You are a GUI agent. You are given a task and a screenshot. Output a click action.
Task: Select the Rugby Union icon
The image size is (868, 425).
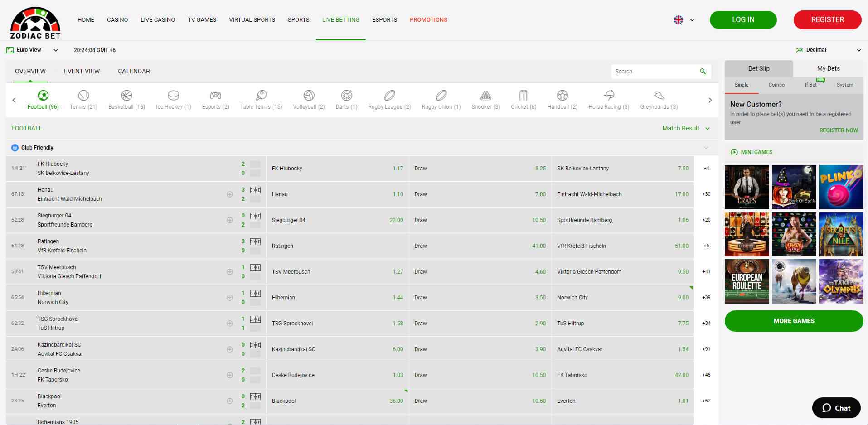(441, 95)
